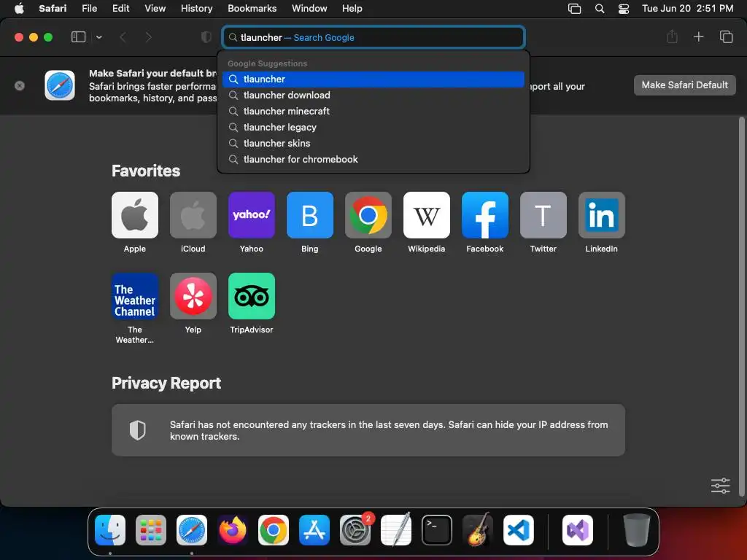Open start page customization sliders icon
The width and height of the screenshot is (747, 560).
[x=720, y=486]
